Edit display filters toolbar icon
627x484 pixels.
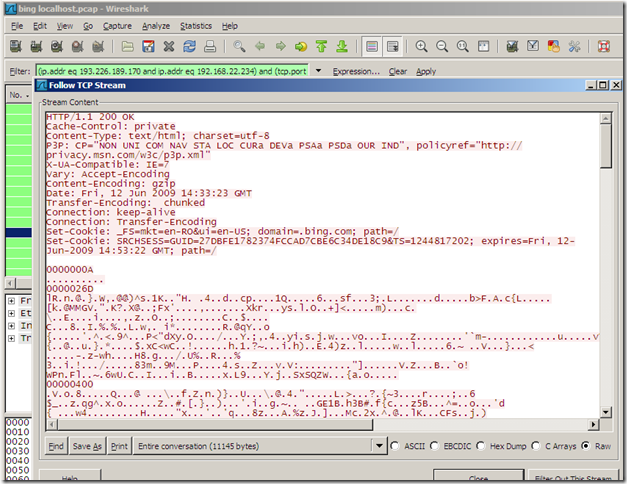pyautogui.click(x=533, y=46)
